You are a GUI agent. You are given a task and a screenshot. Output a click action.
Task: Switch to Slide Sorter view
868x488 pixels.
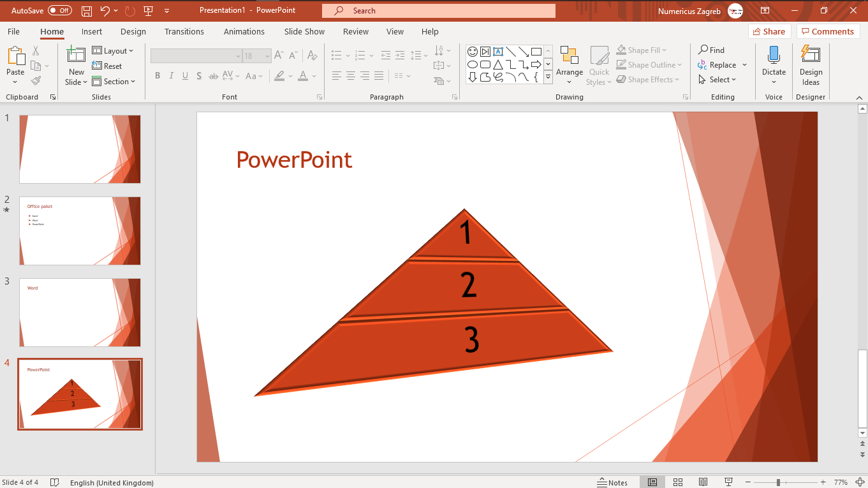[x=678, y=482]
